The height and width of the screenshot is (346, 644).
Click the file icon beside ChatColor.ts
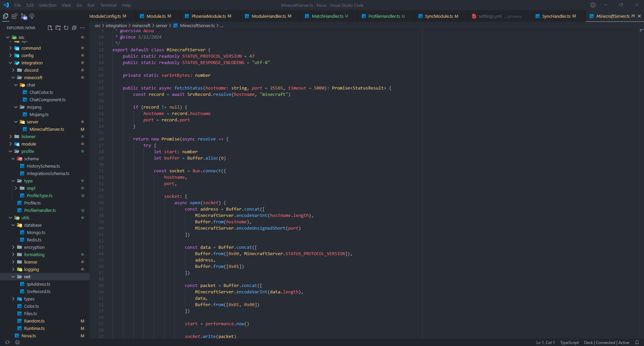pos(25,92)
